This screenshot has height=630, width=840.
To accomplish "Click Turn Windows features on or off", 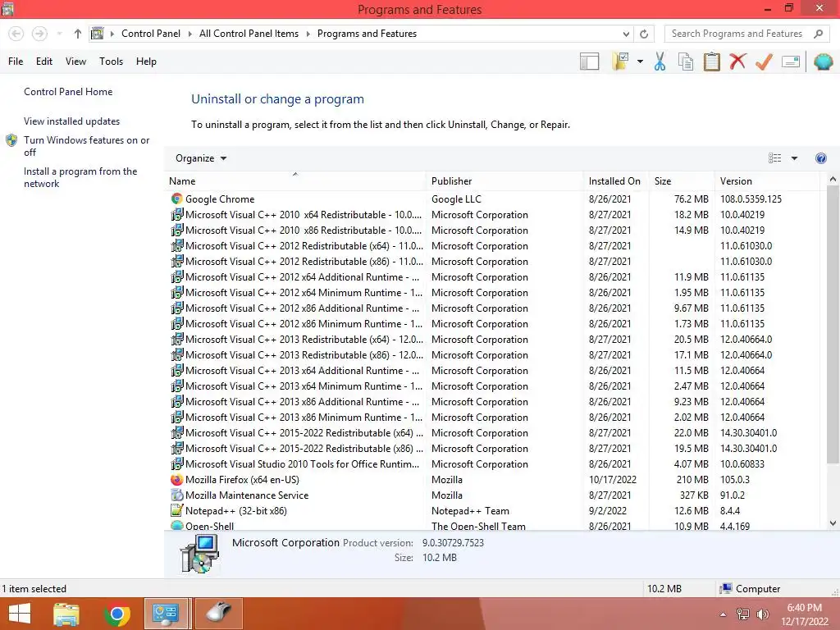I will coord(86,146).
